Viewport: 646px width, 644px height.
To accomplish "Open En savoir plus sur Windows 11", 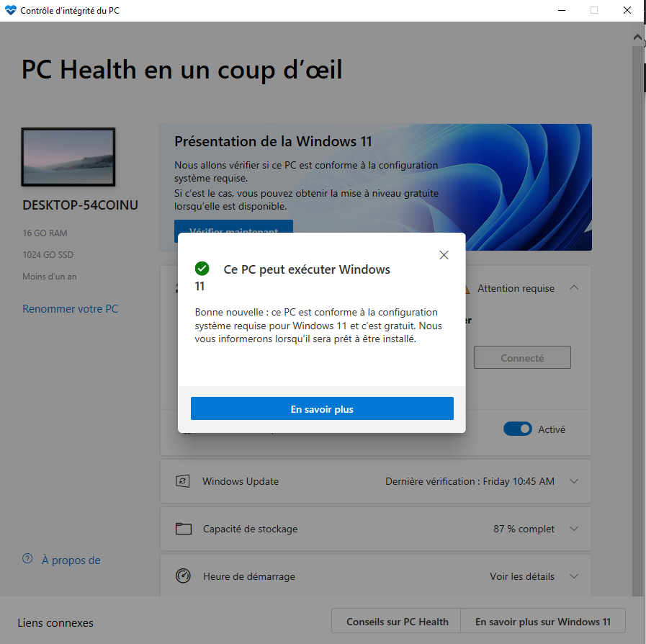I will point(543,622).
